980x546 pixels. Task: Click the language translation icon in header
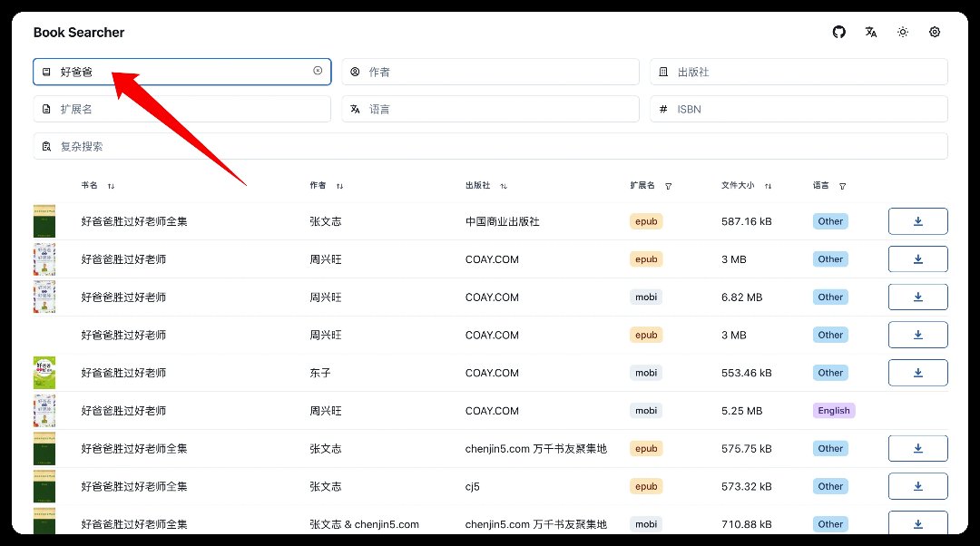pos(871,32)
